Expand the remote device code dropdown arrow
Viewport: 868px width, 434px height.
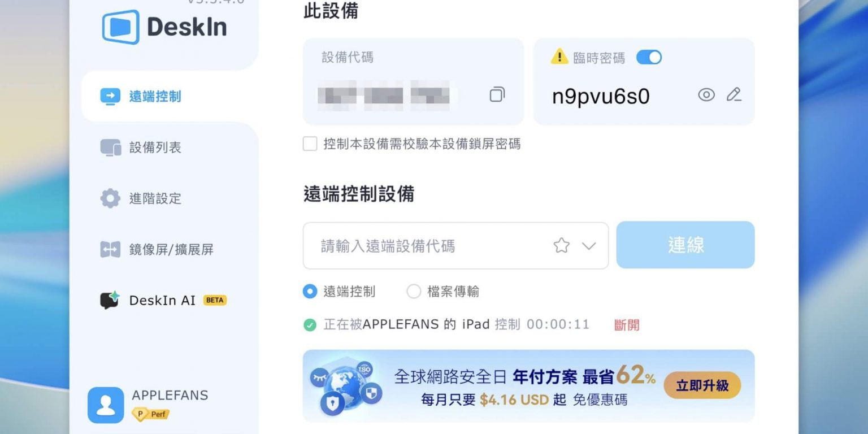(x=589, y=246)
